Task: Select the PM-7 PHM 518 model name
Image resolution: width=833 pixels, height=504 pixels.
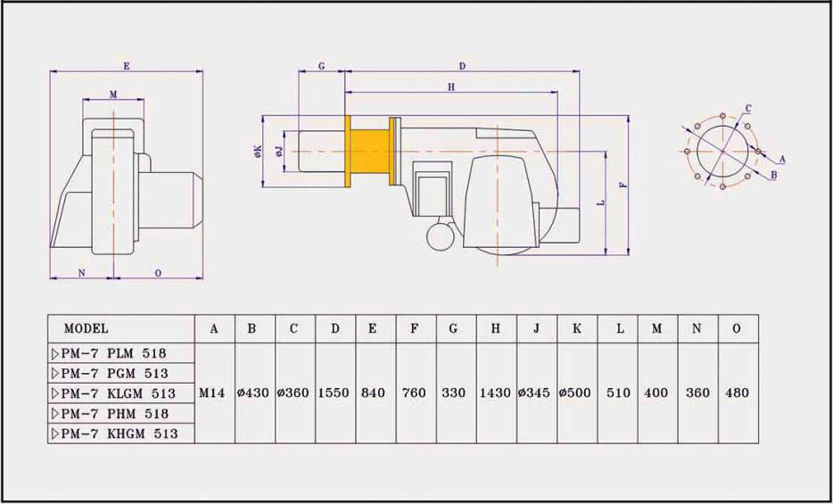Action: (119, 414)
